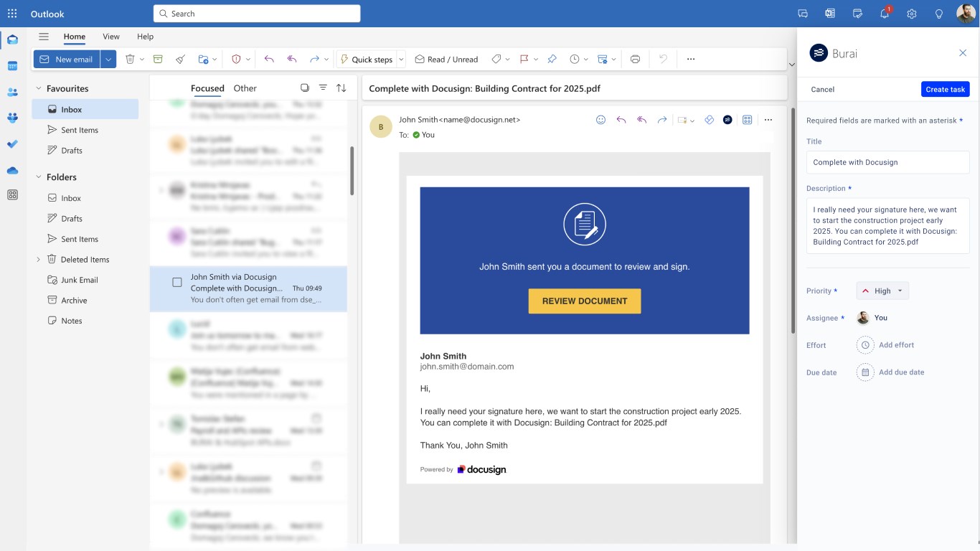Expand the Deleted Items folder

coord(39,260)
